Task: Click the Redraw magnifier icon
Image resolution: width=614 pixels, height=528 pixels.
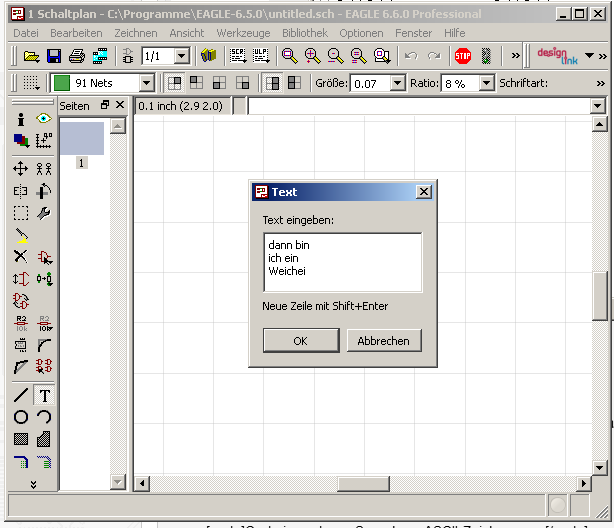Action: point(358,56)
